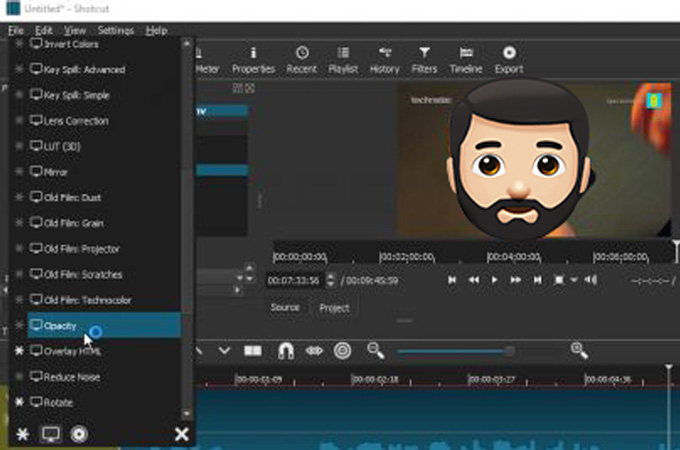Show the History panel
Image resolution: width=680 pixels, height=450 pixels.
pyautogui.click(x=384, y=60)
